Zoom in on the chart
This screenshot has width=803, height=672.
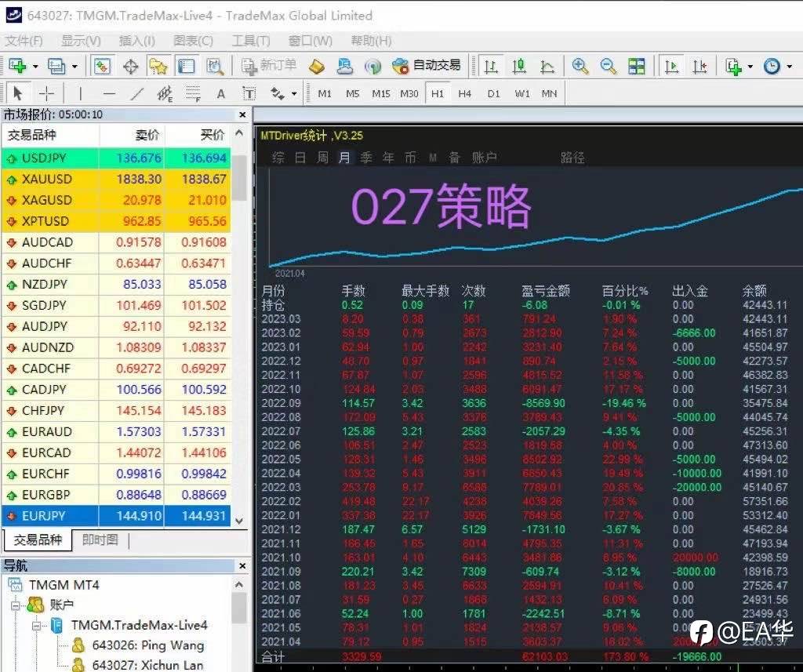click(580, 66)
